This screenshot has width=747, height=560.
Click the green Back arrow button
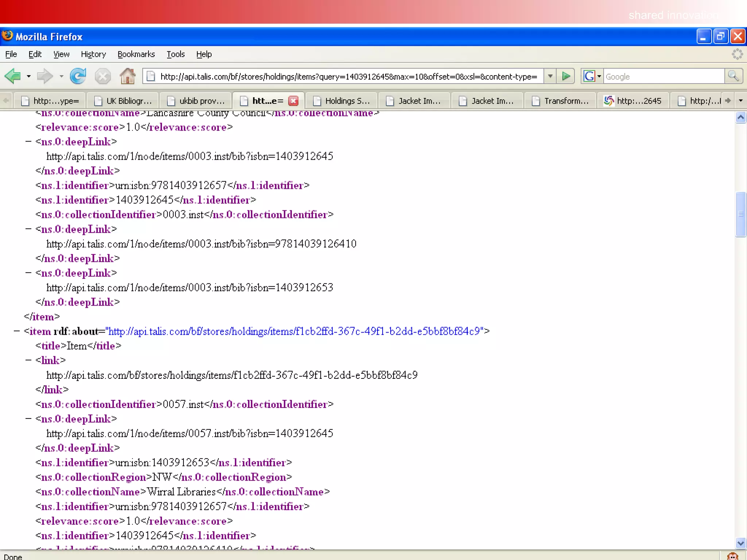coord(13,76)
